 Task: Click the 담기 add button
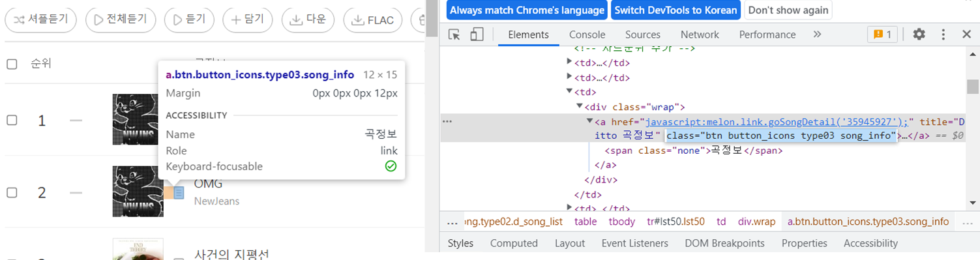[x=248, y=20]
